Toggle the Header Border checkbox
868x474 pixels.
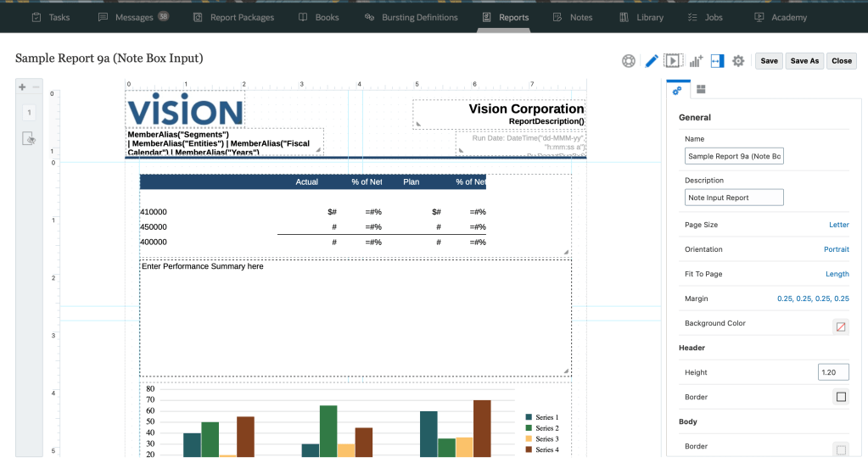coord(841,397)
